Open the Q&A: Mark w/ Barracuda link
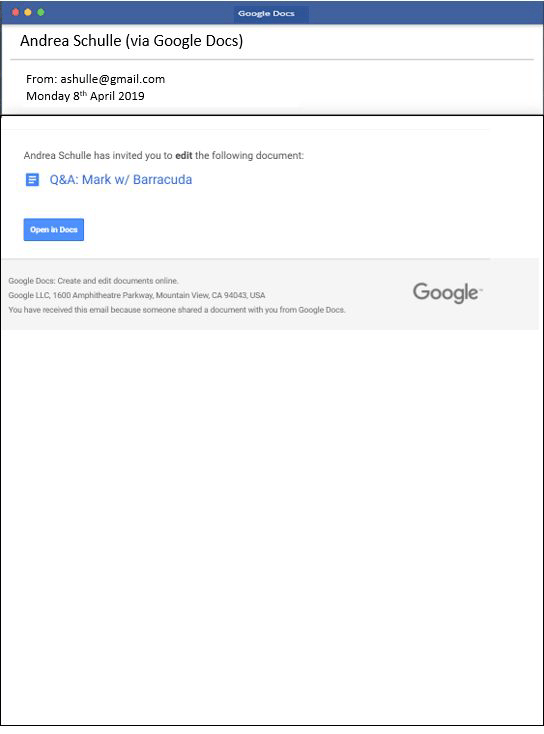 pyautogui.click(x=120, y=179)
